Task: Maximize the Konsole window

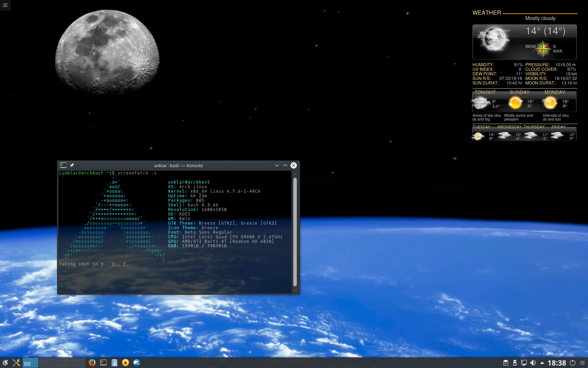Action: [x=285, y=165]
